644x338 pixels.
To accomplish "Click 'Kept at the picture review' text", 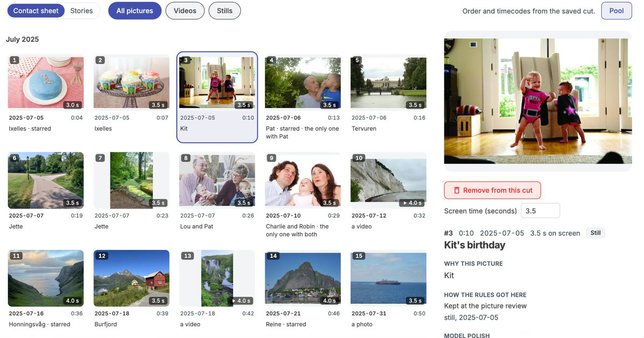I will click(x=486, y=306).
